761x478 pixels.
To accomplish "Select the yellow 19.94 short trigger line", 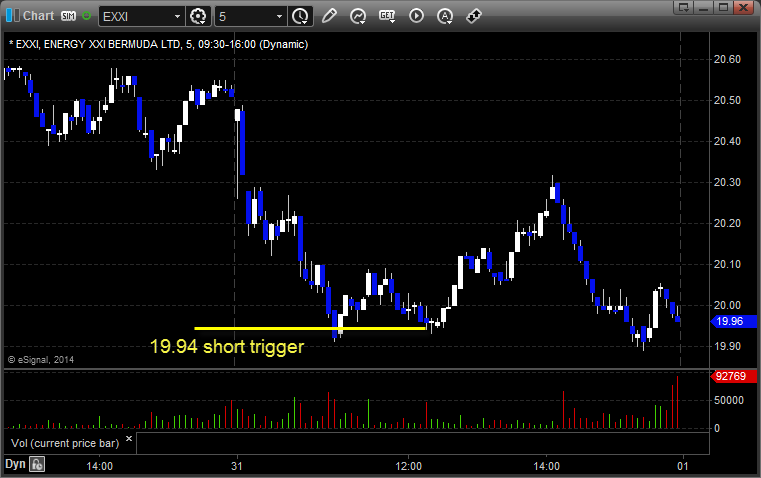I will pyautogui.click(x=310, y=329).
